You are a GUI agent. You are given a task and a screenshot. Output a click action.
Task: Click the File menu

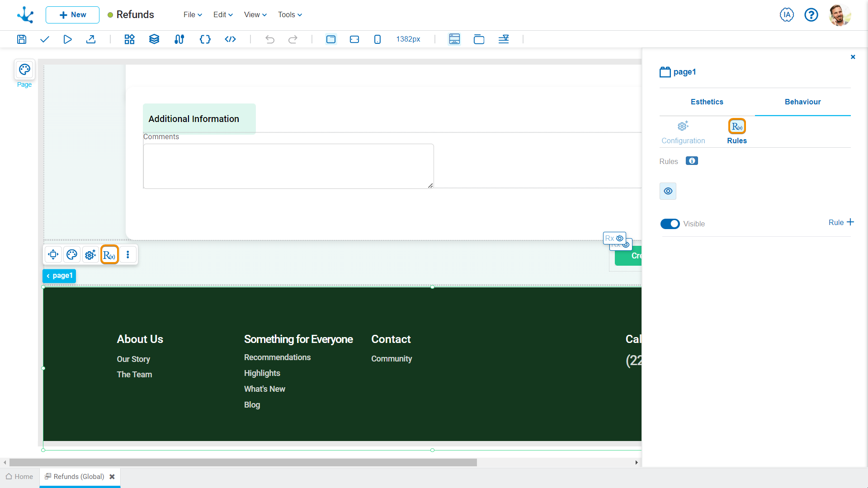point(190,15)
